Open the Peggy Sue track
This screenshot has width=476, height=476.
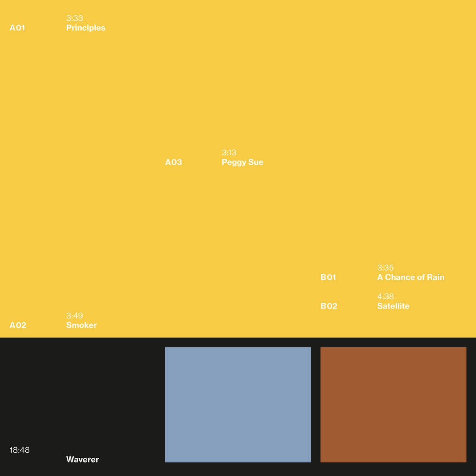tap(242, 162)
